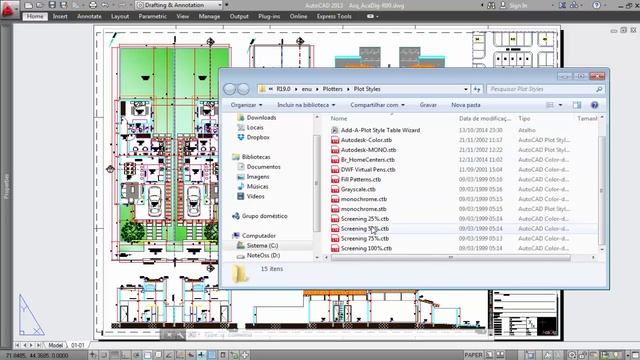Viewport: 640px width, 360px height.
Task: Click the Explorer back navigation button
Action: point(230,89)
